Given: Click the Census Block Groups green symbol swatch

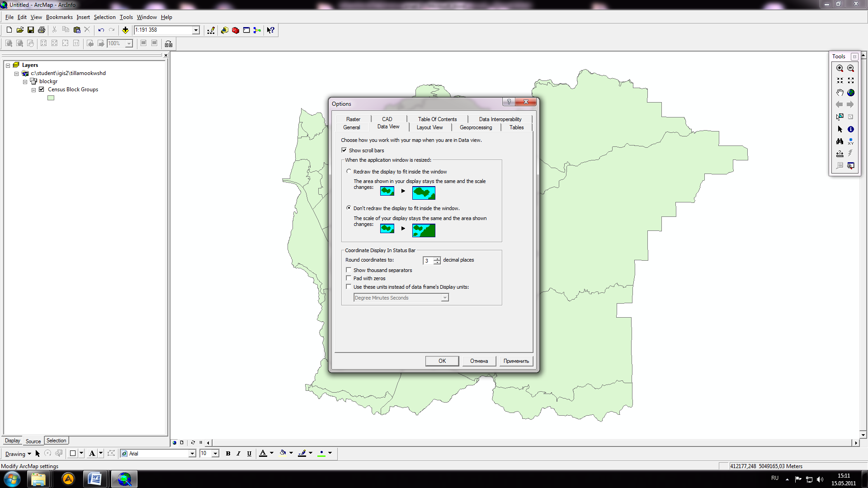Looking at the screenshot, I should click(51, 98).
